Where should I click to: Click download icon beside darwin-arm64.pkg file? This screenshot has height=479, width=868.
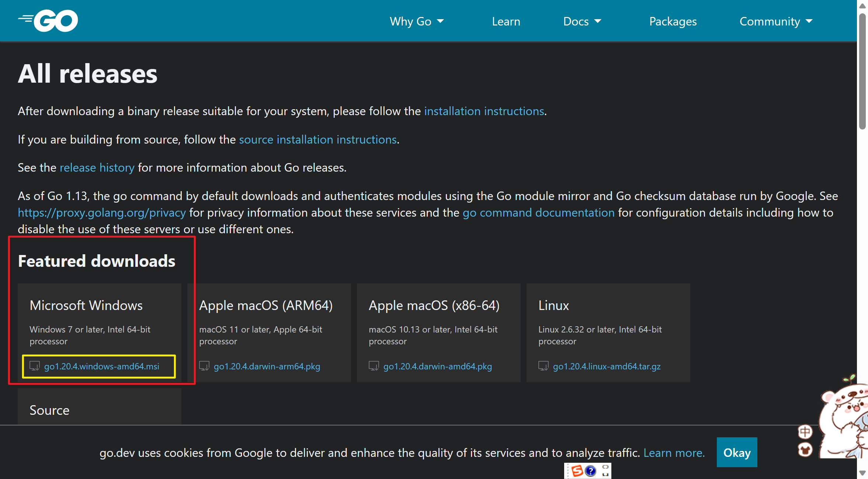tap(204, 366)
